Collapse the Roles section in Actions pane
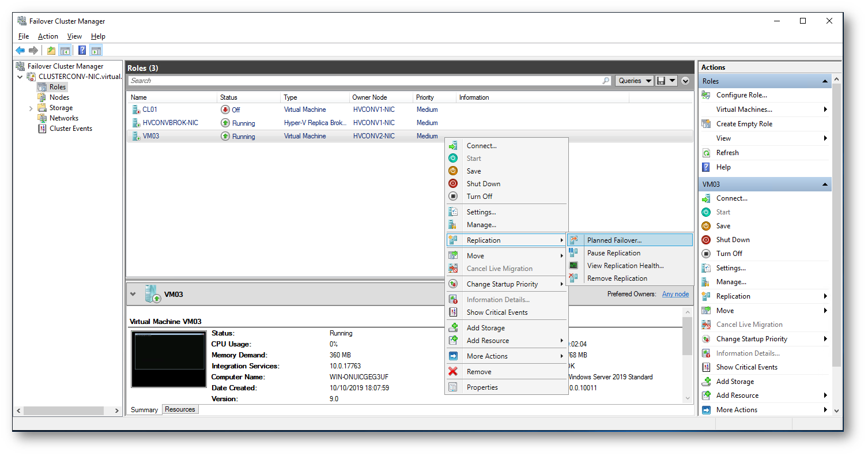 pyautogui.click(x=825, y=81)
